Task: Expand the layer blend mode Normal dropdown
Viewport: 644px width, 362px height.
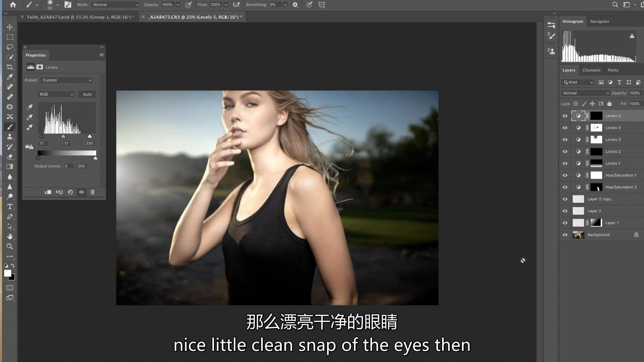Action: [x=585, y=93]
